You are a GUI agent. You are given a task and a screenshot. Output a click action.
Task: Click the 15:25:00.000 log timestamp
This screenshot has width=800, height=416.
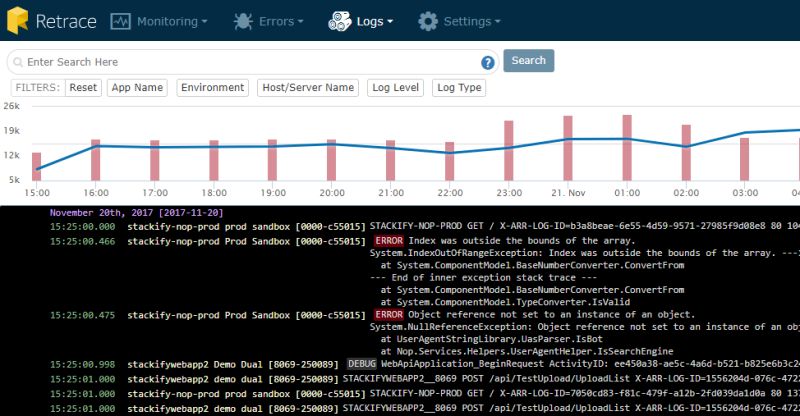(x=83, y=227)
